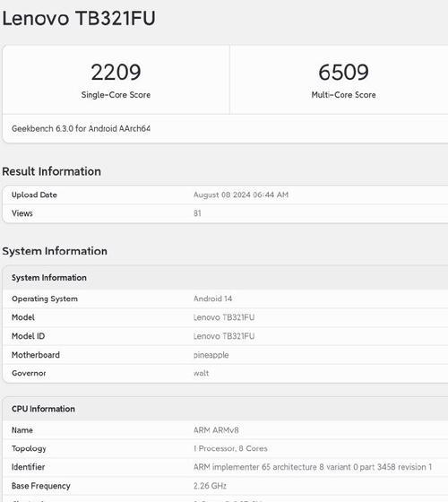Select the 'ARM implementer 65 architecture 8' identifier value
This screenshot has width=448, height=502.
313,467
